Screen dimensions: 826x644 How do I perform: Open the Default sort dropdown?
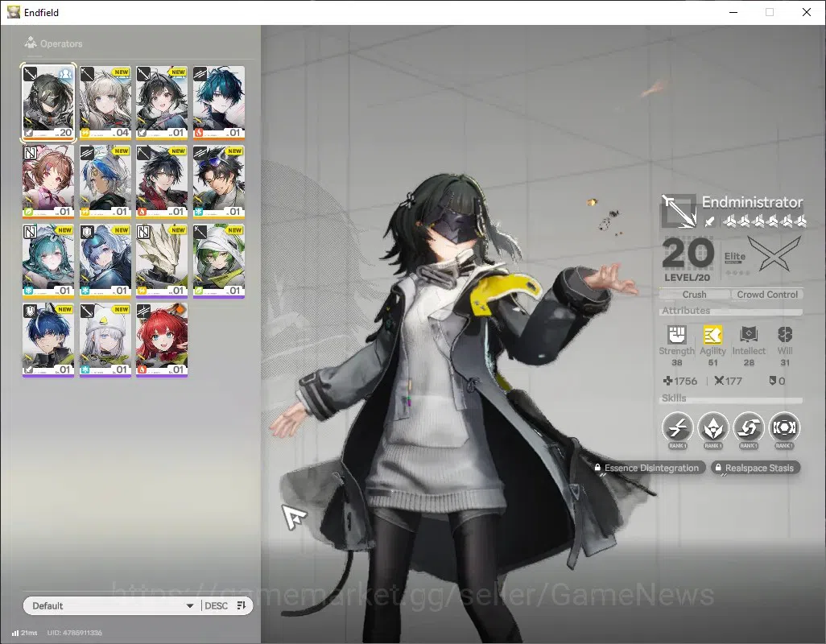pyautogui.click(x=112, y=605)
